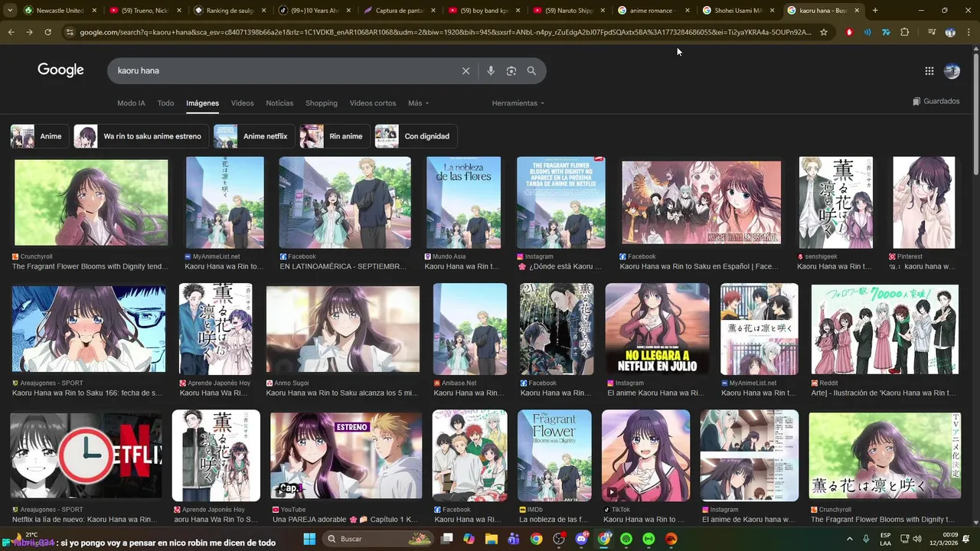
Task: Open the Areajugones 166 fecha image
Action: pyautogui.click(x=89, y=329)
